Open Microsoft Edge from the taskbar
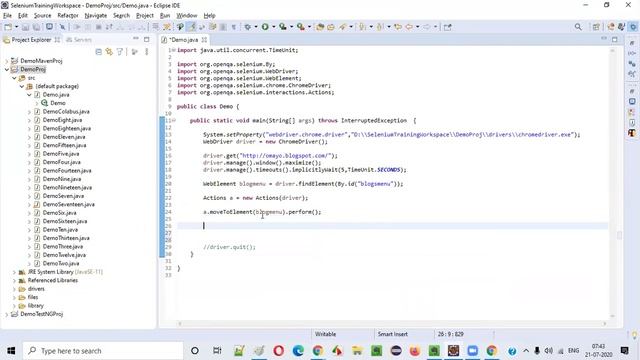Screen dimensions: 640x360 click(298, 351)
